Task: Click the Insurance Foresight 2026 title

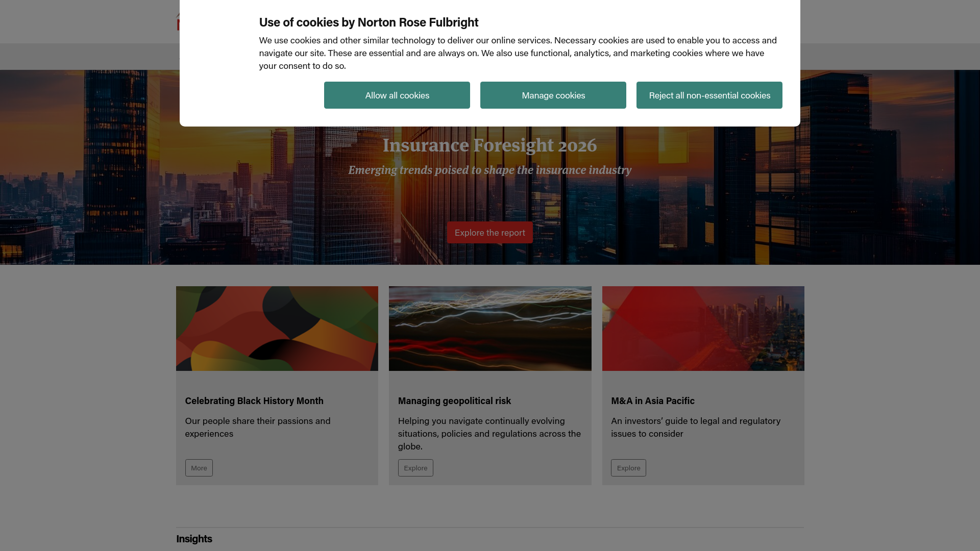Action: [489, 145]
